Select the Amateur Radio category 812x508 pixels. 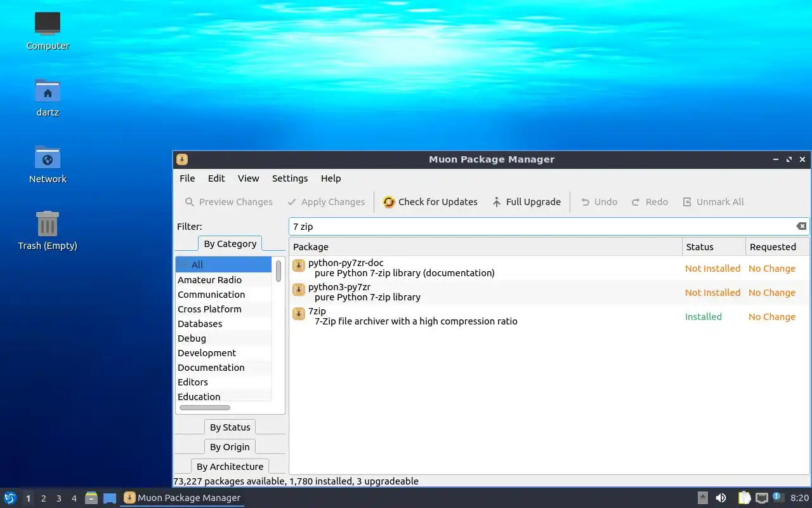pyautogui.click(x=223, y=280)
